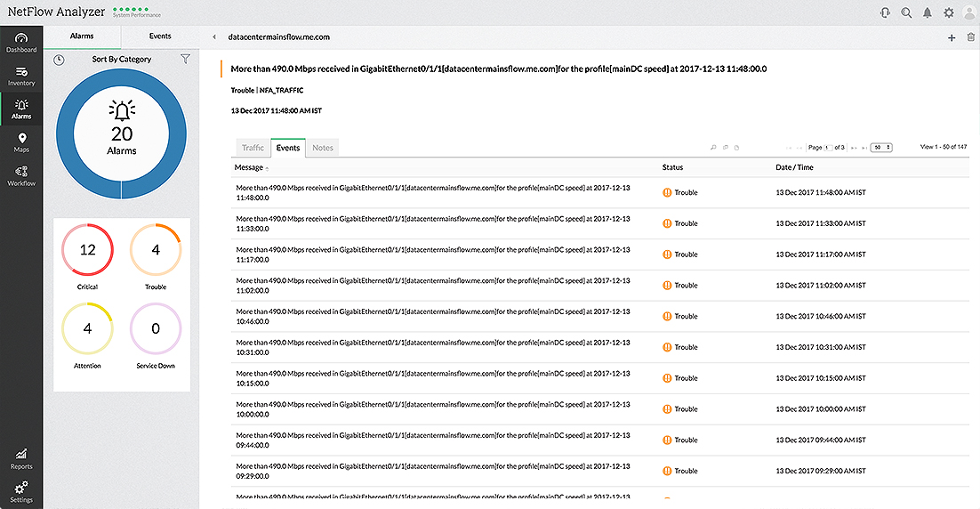Screen dimensions: 980x509
Task: Collapse the alarms panel with the arrow
Action: [214, 37]
